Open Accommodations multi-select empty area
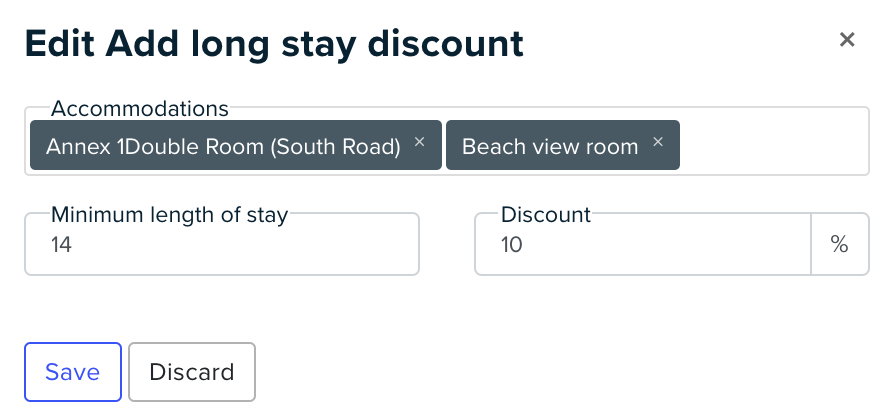This screenshot has width=886, height=414. tap(774, 145)
